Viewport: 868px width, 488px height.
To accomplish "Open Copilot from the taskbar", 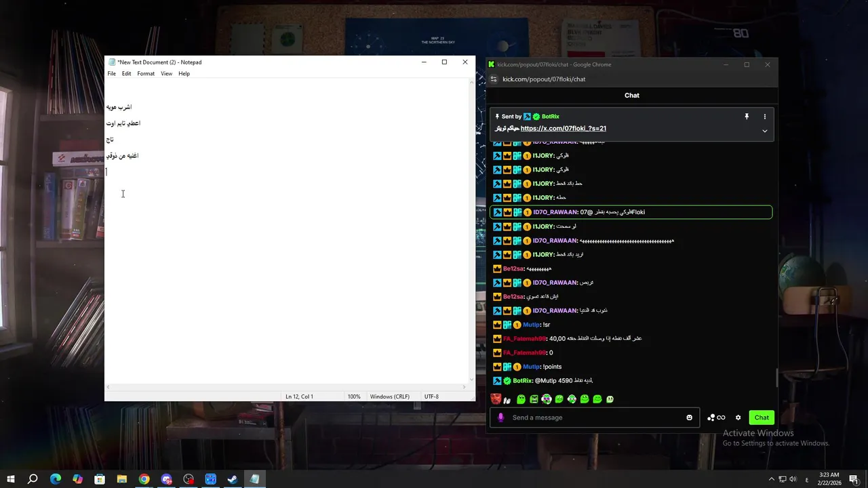I will [77, 479].
